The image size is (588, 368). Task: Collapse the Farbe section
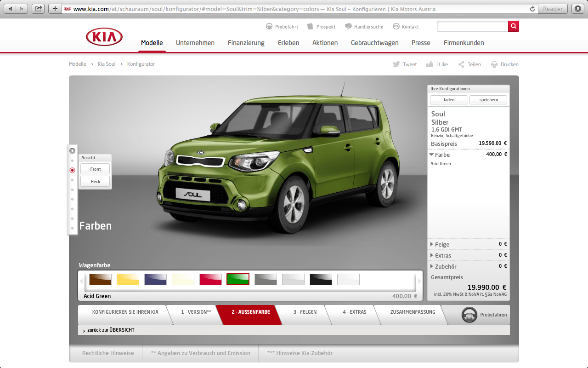point(432,155)
